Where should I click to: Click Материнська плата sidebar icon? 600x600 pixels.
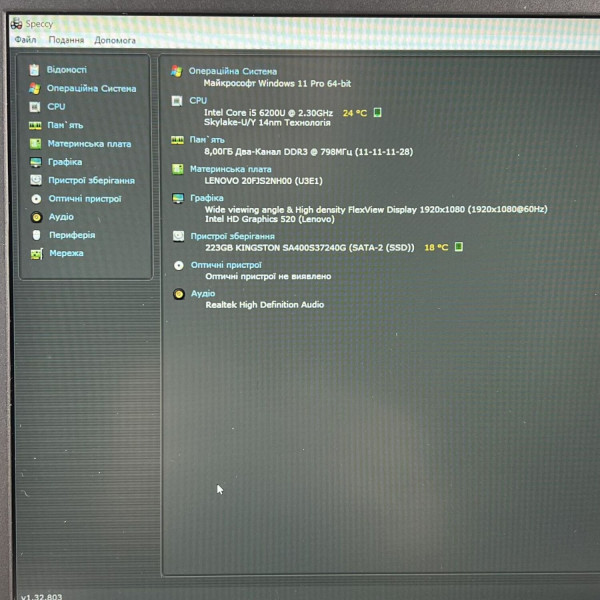coord(36,144)
